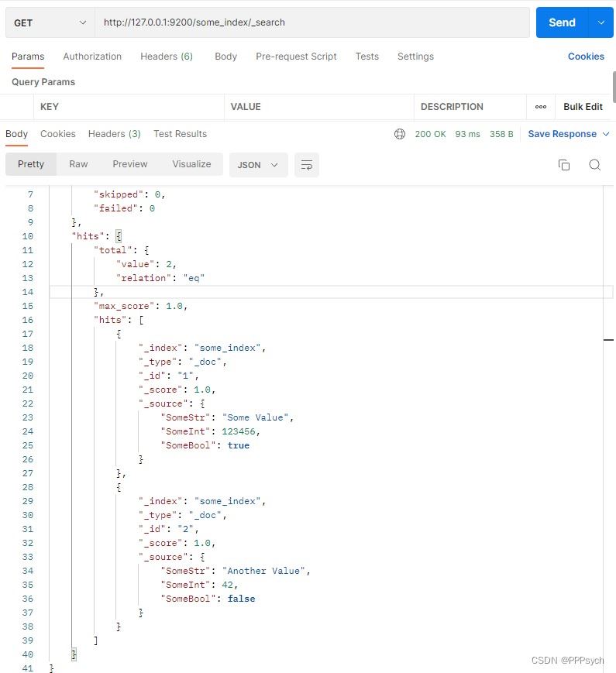Open the GET method dropdown
The image size is (616, 673).
tap(49, 22)
